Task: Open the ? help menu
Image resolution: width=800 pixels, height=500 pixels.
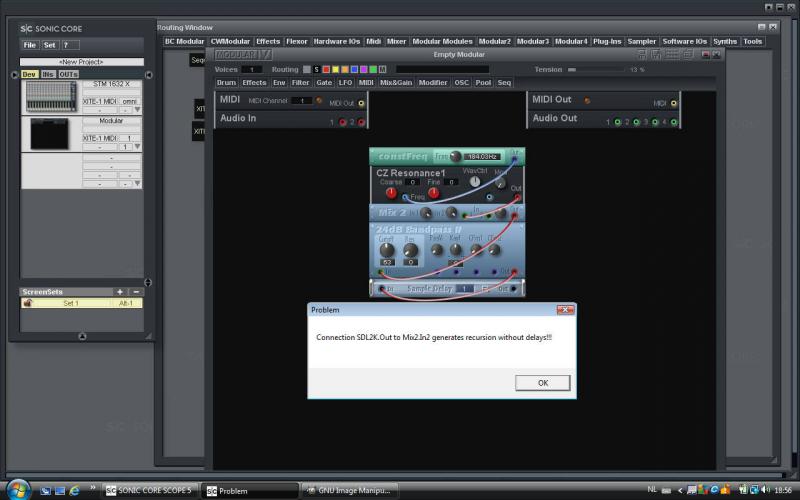Action: (70, 45)
